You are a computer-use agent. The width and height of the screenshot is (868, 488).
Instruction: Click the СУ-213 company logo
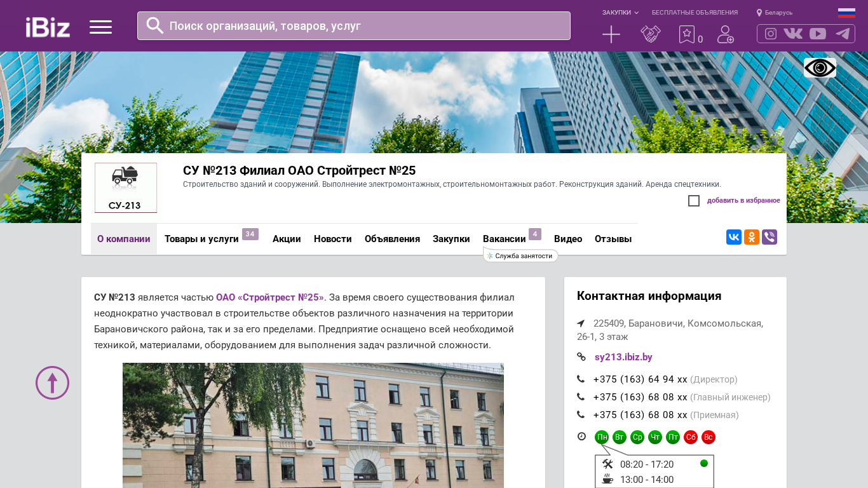(126, 187)
